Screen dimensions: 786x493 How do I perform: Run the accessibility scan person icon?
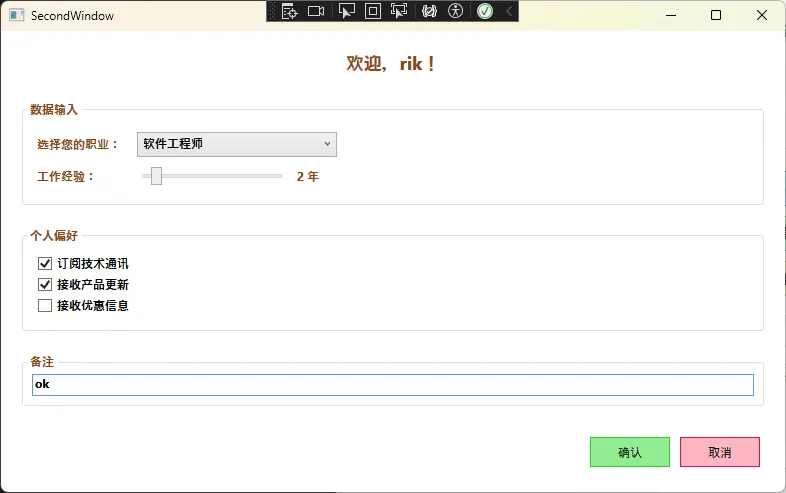456,11
